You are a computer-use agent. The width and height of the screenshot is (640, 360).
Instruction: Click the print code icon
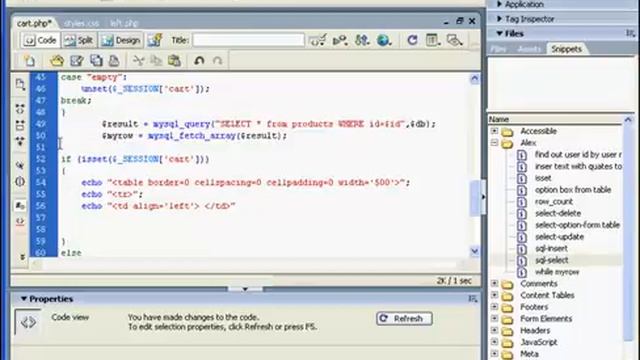[114, 61]
